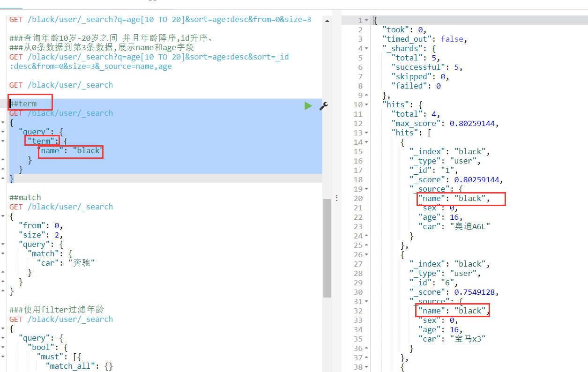Click the fold end marker at line 36
This screenshot has width=588, height=372.
tap(366, 349)
